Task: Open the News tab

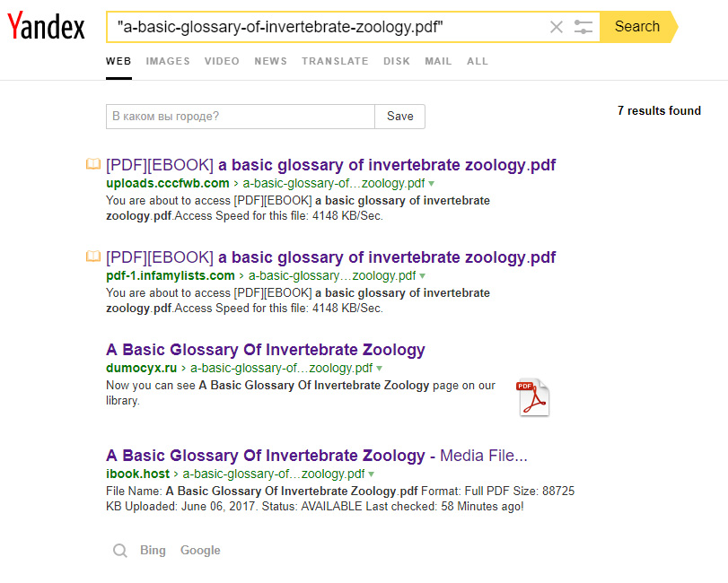Action: point(270,61)
